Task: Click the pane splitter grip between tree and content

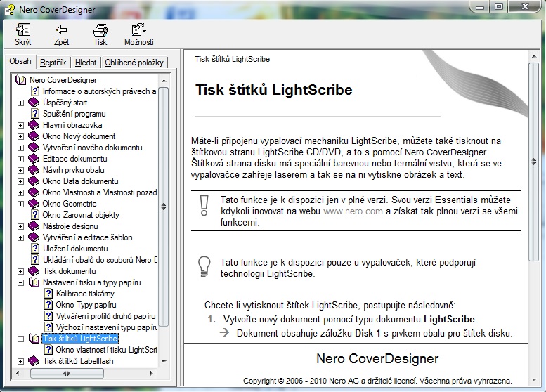Action: click(x=181, y=218)
